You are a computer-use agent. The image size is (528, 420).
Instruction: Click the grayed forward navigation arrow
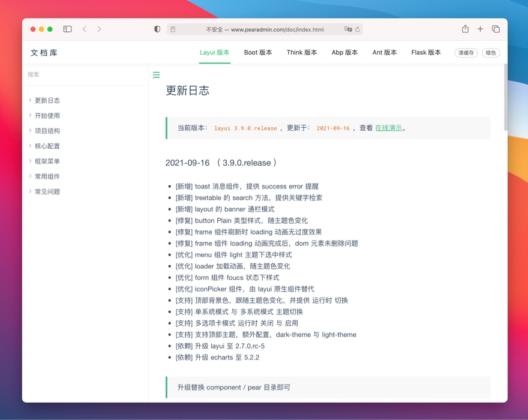(100, 28)
